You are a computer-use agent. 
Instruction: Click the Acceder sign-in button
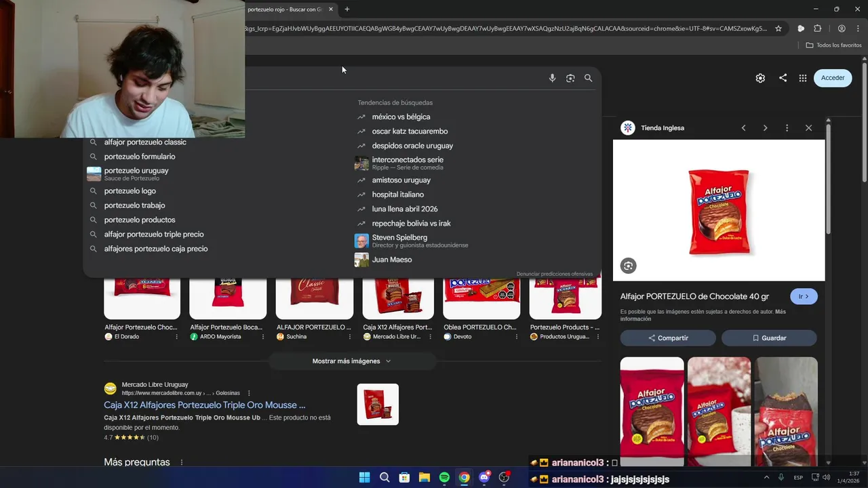(833, 78)
